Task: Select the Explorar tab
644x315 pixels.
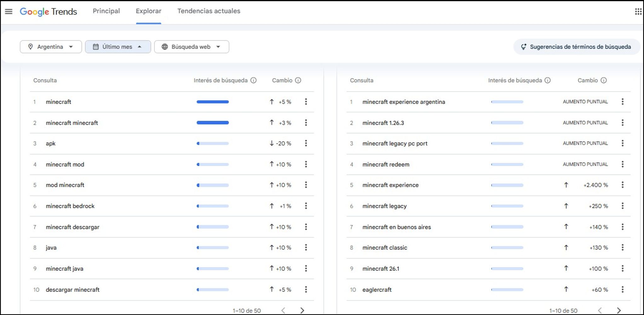Action: [x=148, y=11]
